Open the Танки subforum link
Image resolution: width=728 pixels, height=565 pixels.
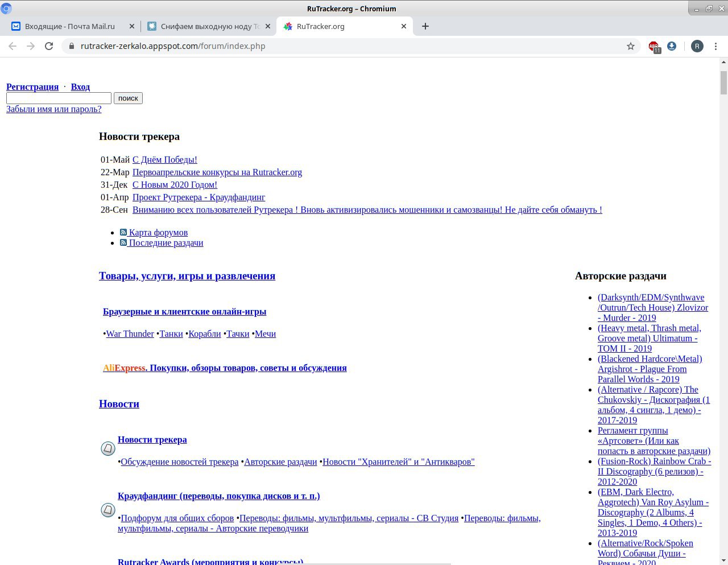(171, 334)
